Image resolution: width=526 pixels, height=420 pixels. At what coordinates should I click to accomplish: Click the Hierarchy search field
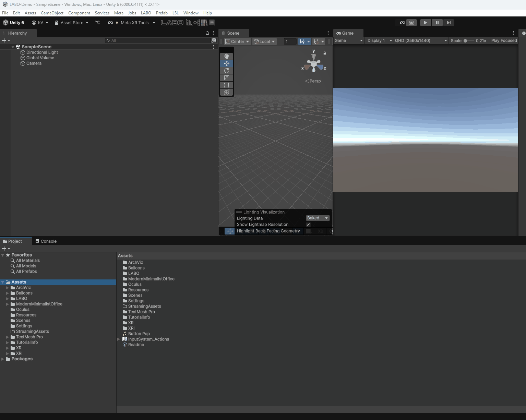[158, 40]
